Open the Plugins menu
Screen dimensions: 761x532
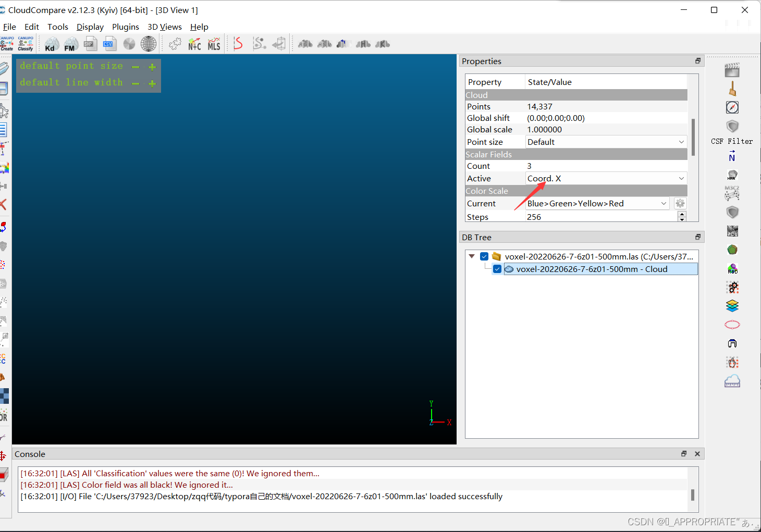click(126, 27)
